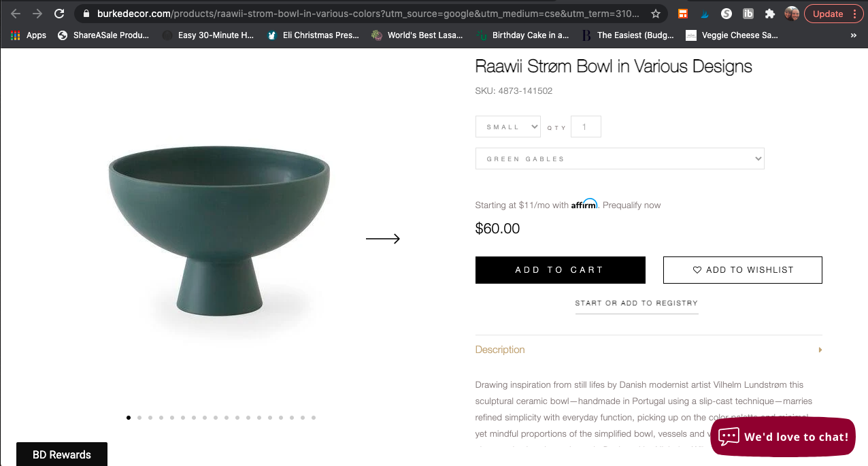View next product image with the arrow
Screen dimensions: 868x466
pyautogui.click(x=383, y=239)
